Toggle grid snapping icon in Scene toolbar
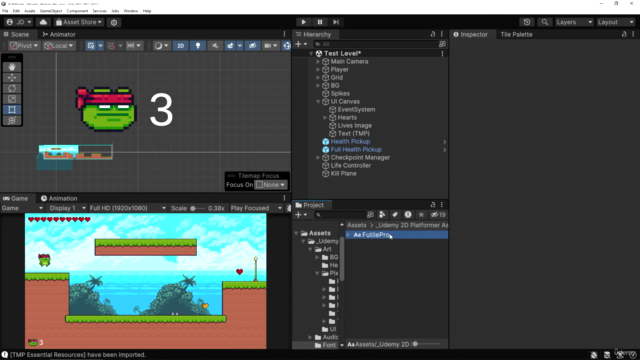 coord(111,46)
